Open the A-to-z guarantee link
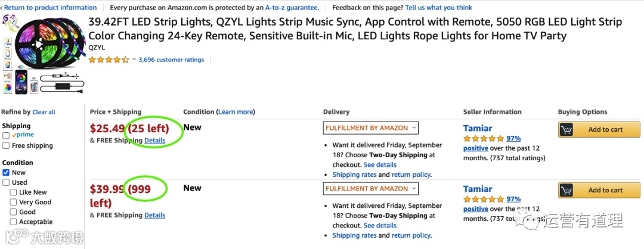This screenshot has width=644, height=249. 292,8
